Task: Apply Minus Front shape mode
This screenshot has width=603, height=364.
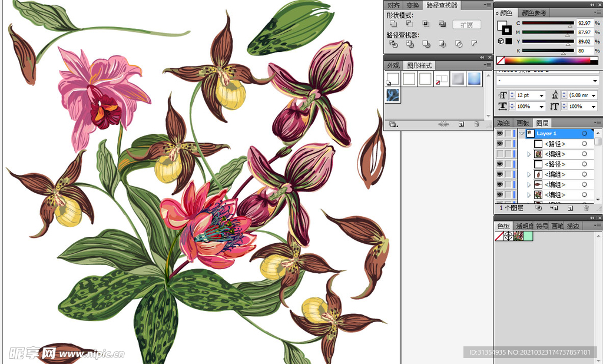Action: point(410,24)
